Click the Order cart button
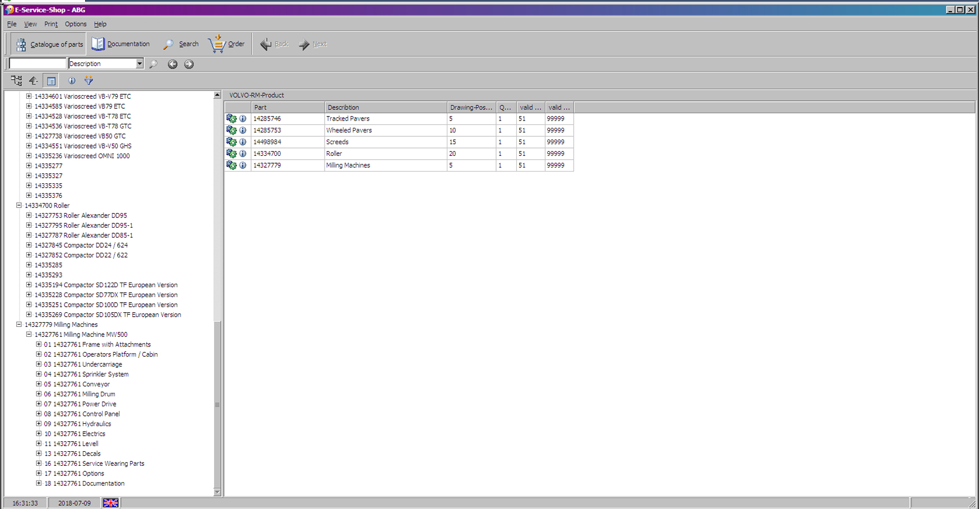The image size is (980, 509). pyautogui.click(x=226, y=44)
